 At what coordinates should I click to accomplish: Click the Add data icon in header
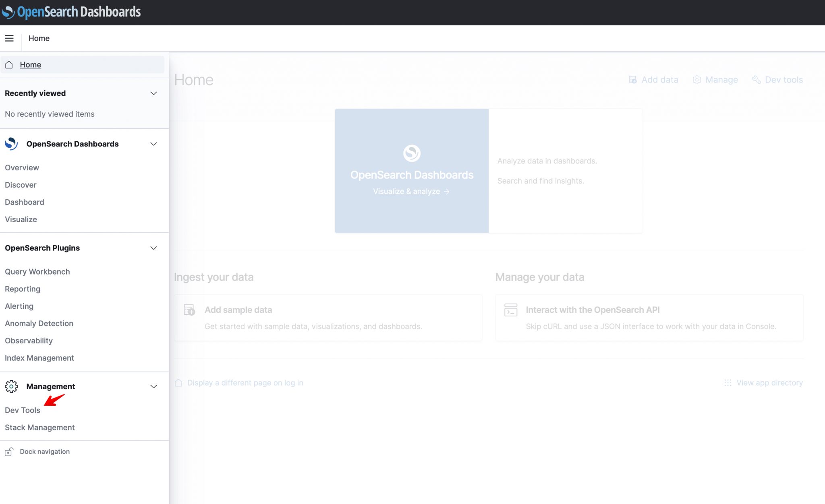633,80
